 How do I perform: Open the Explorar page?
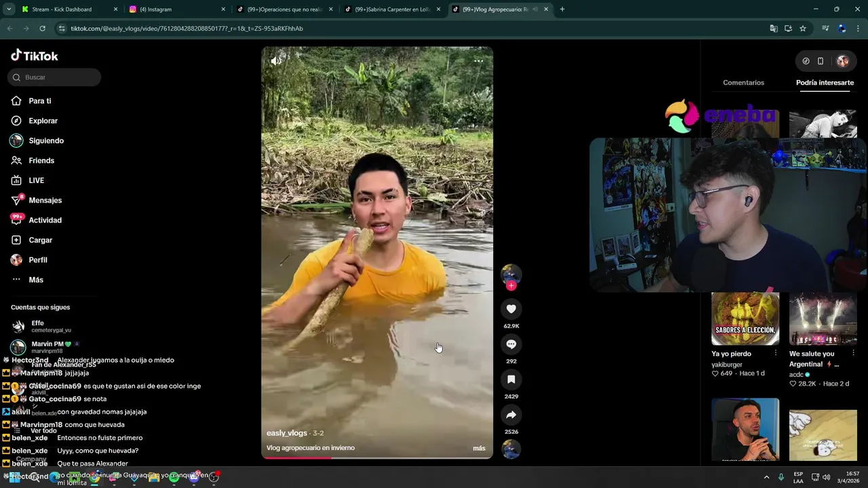[43, 121]
